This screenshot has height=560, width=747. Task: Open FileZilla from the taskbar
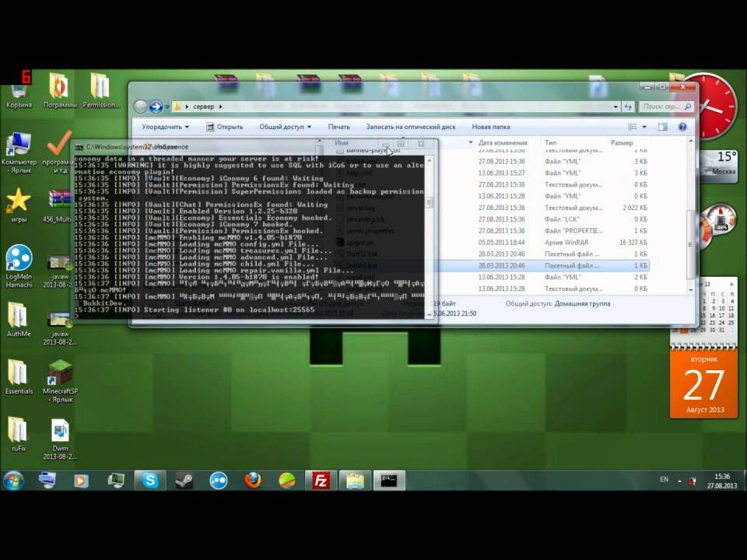[x=321, y=481]
